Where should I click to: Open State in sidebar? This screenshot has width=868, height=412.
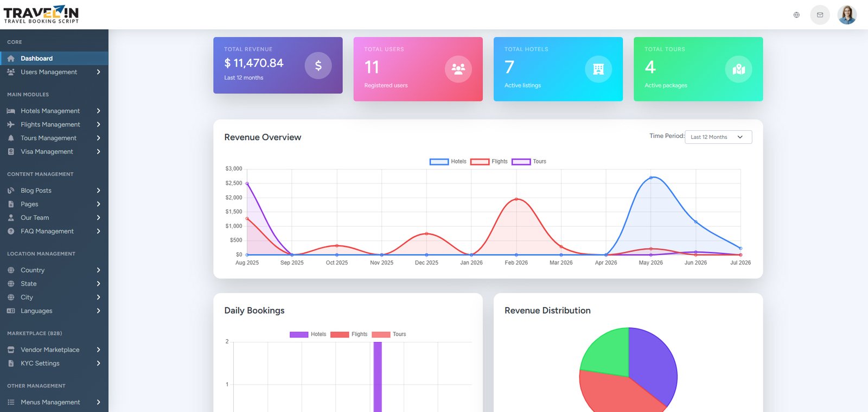coord(54,284)
